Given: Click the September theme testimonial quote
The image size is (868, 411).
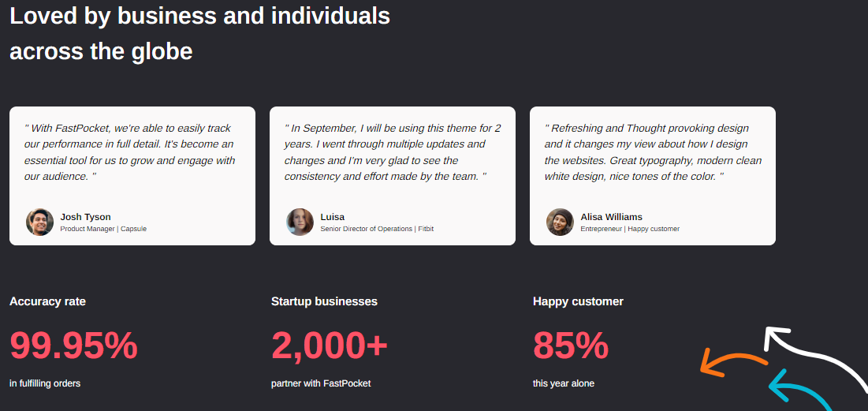Looking at the screenshot, I should click(393, 152).
